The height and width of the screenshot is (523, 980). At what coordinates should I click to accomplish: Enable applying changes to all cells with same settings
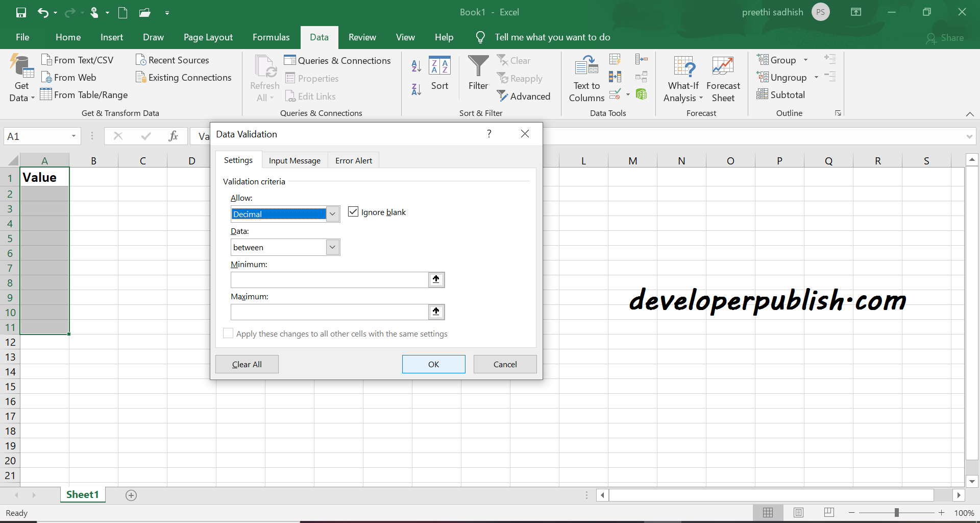pos(228,333)
